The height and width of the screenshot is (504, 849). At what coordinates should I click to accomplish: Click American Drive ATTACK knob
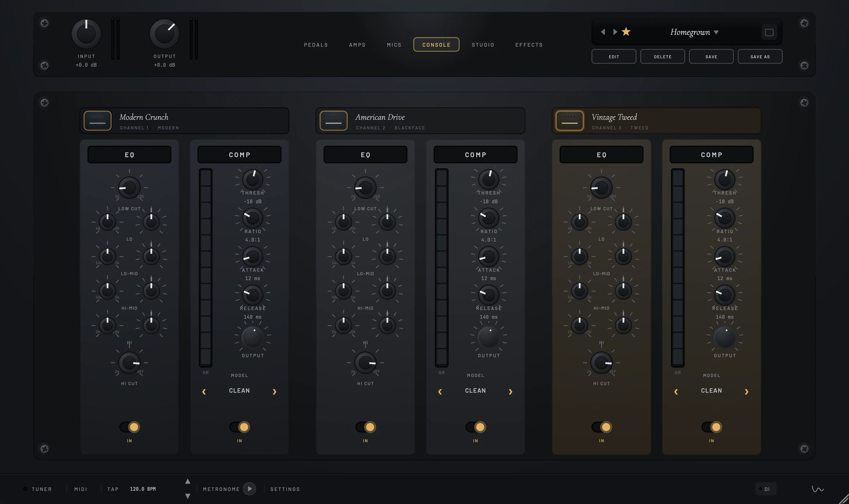coord(489,256)
